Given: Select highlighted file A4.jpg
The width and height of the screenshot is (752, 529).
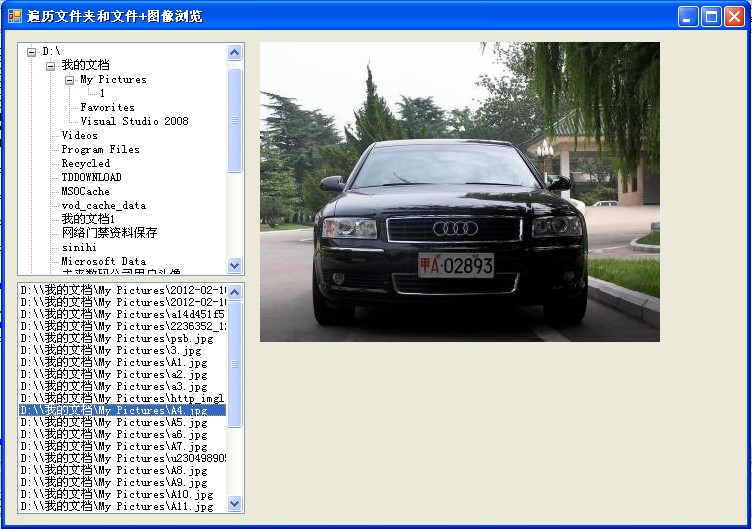Looking at the screenshot, I should click(122, 411).
